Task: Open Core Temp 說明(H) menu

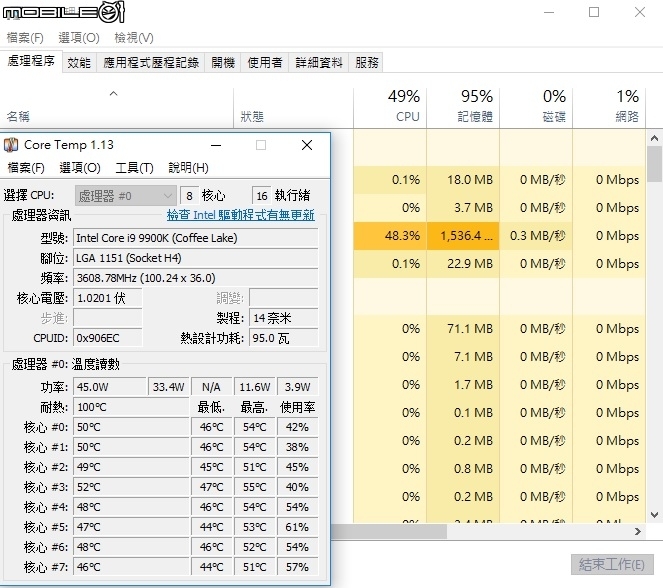Action: click(x=189, y=168)
